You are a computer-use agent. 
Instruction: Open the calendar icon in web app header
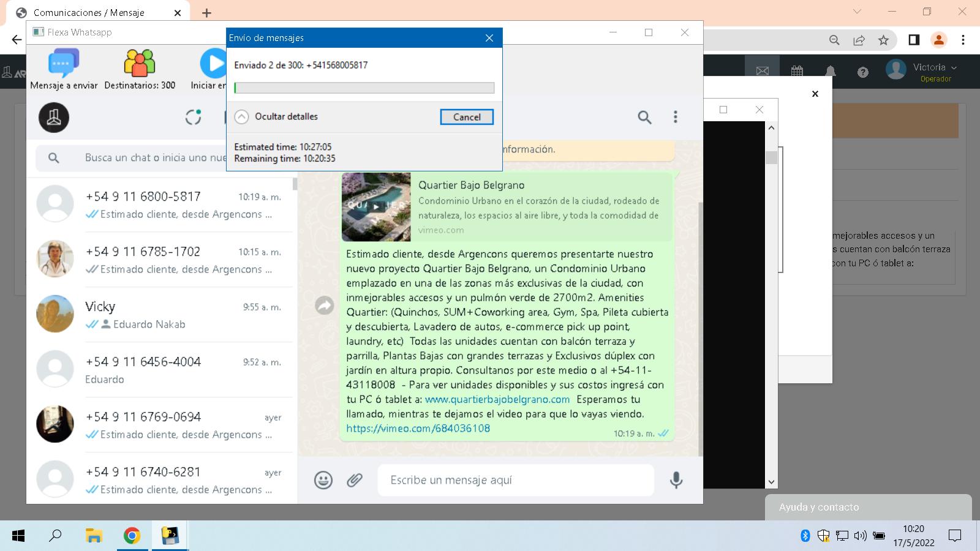797,72
